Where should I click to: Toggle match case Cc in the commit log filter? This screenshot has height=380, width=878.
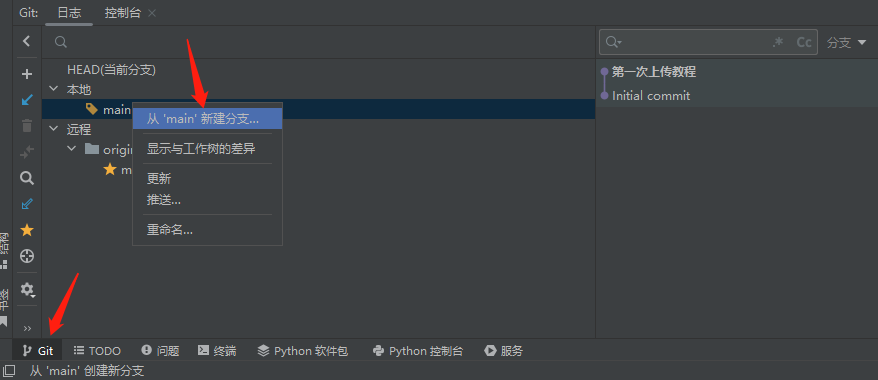(x=804, y=43)
